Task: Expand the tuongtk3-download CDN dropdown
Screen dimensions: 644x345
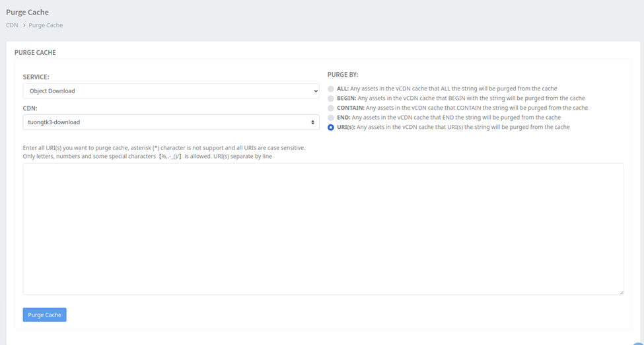Action: 170,122
